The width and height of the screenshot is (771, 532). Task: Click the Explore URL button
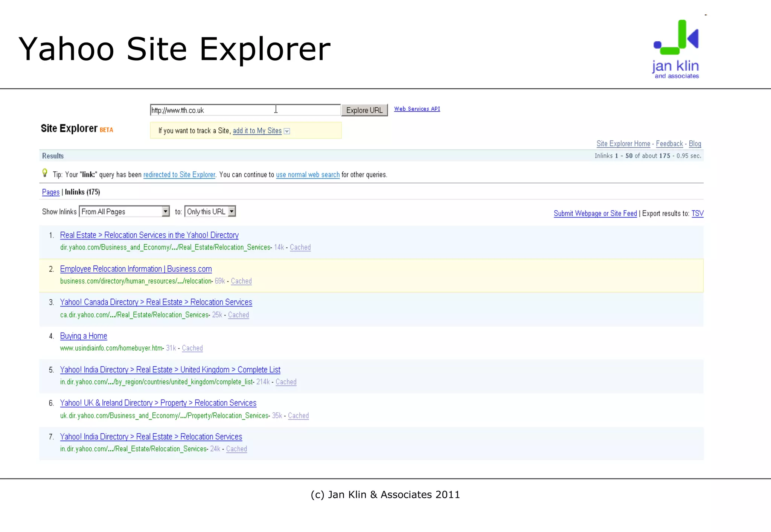point(364,110)
